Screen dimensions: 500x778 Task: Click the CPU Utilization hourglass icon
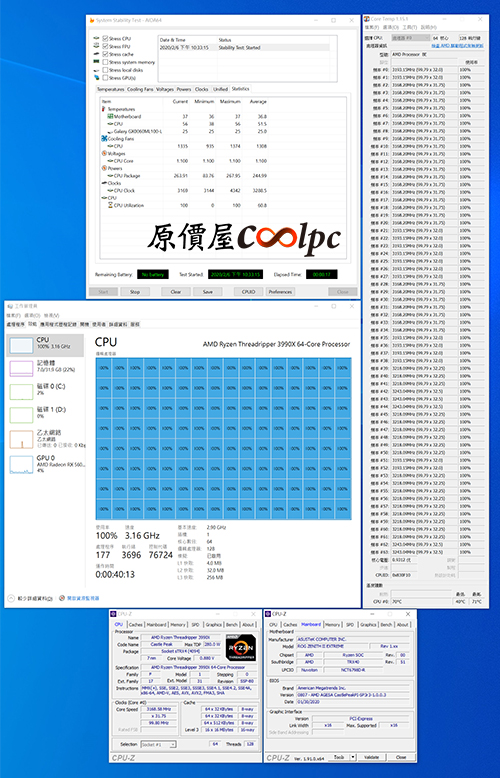(x=111, y=205)
